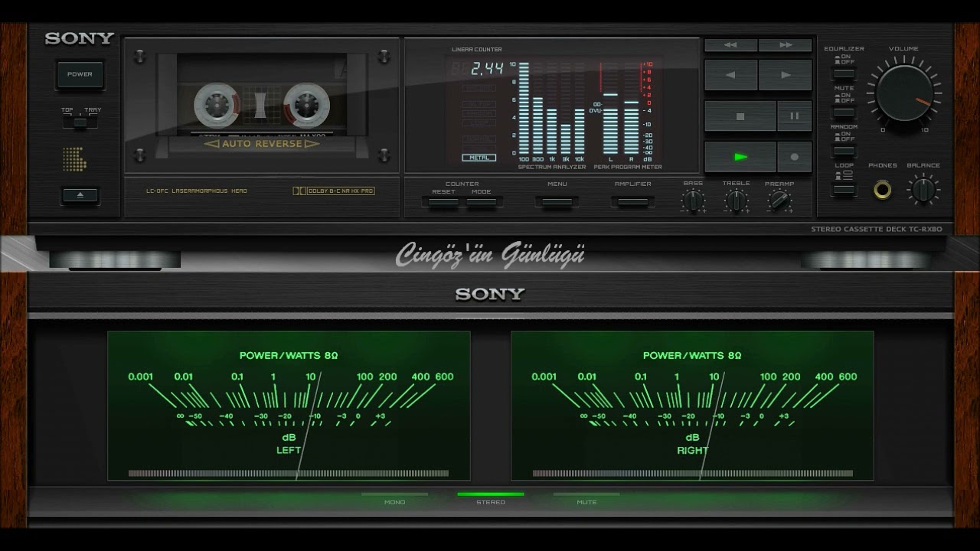Toggle the Mute on/off switch
Image resolution: width=980 pixels, height=551 pixels.
[x=844, y=112]
